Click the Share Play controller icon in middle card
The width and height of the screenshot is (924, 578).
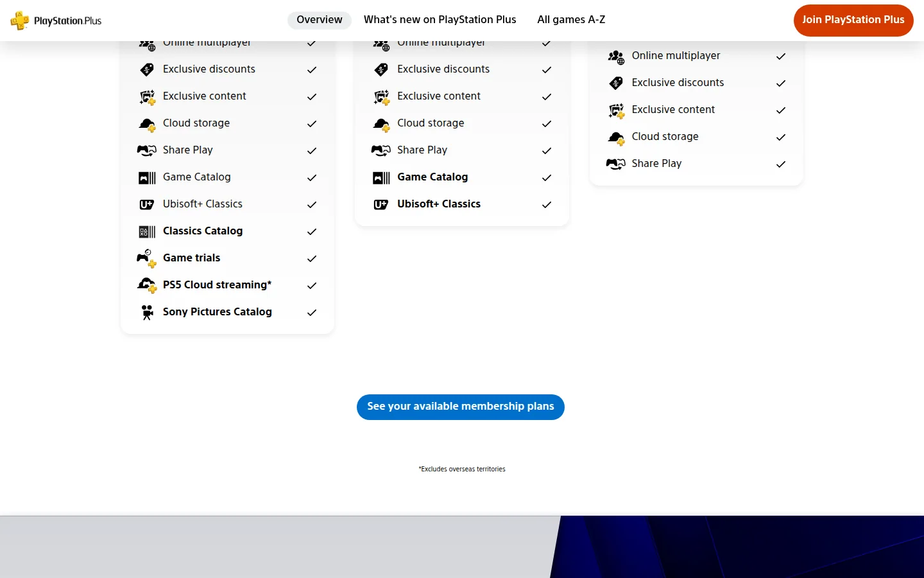381,150
